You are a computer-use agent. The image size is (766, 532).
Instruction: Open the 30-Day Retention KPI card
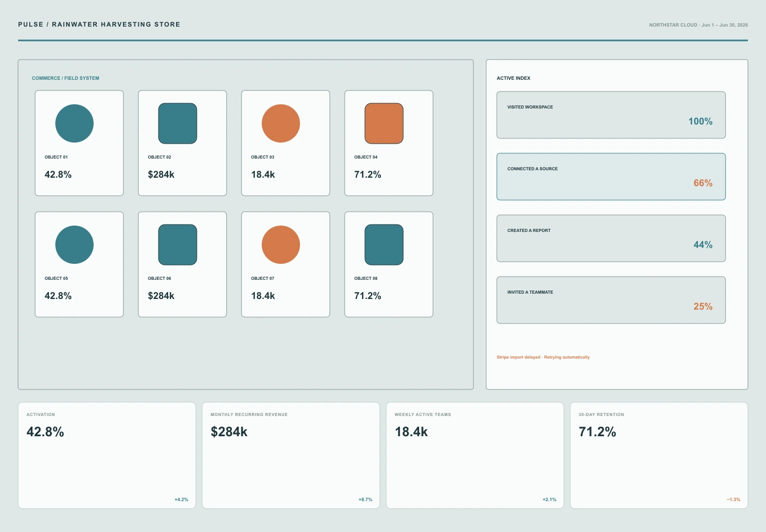pyautogui.click(x=659, y=455)
